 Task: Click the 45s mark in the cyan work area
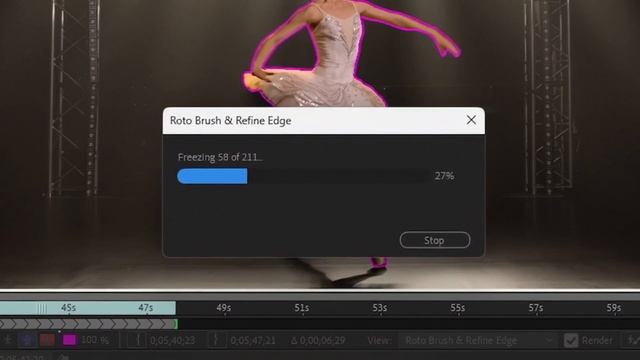coord(69,308)
